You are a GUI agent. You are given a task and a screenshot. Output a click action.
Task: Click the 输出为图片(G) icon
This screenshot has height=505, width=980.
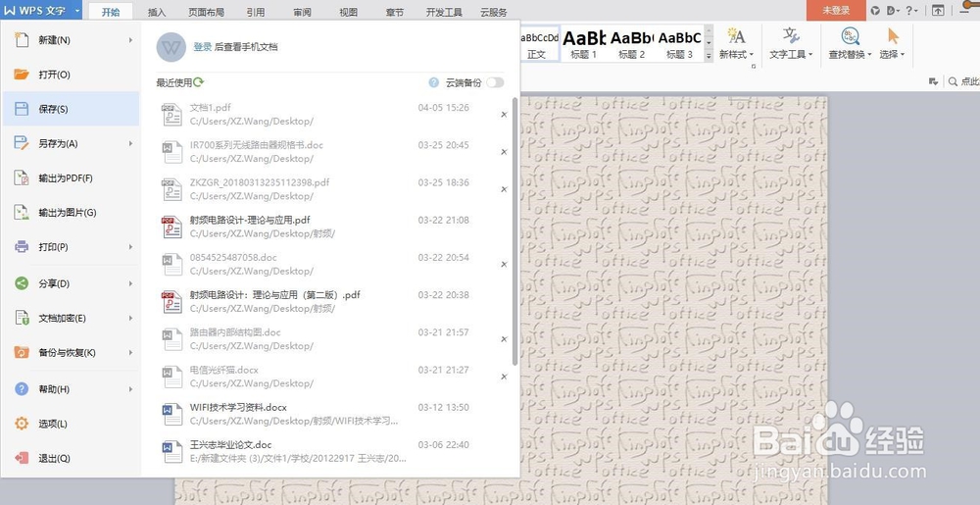pyautogui.click(x=22, y=213)
